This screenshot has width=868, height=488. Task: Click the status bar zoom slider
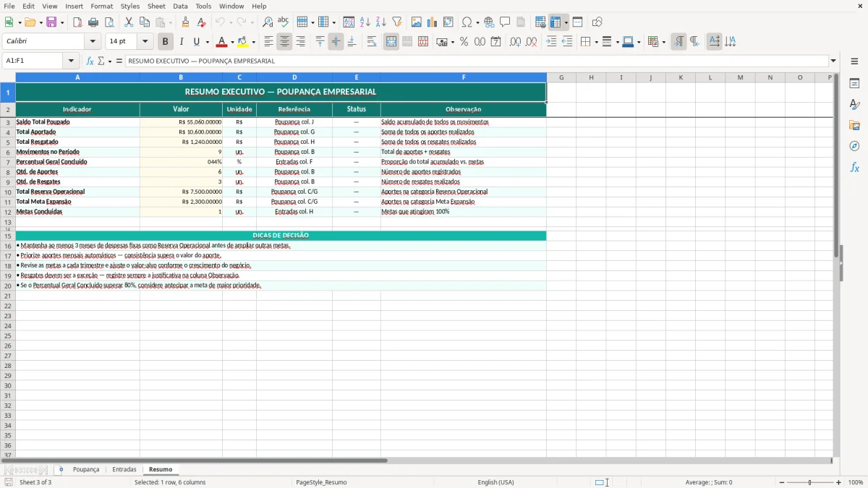810,482
